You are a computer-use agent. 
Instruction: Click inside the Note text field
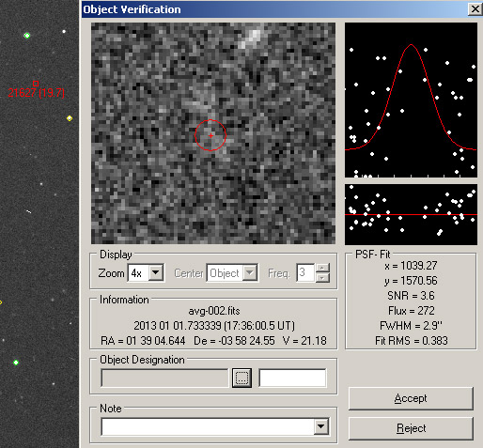(x=208, y=426)
